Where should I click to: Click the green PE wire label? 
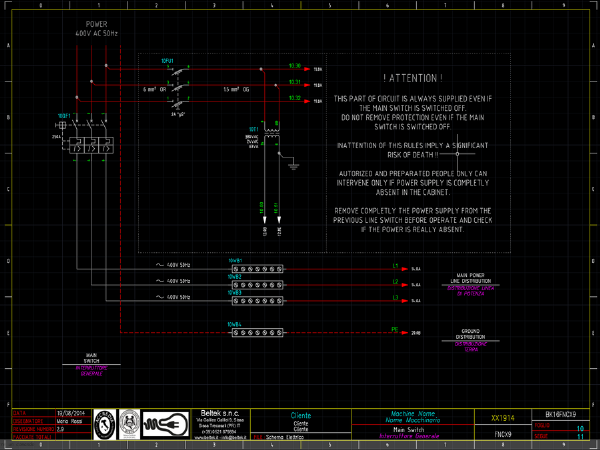tap(395, 329)
